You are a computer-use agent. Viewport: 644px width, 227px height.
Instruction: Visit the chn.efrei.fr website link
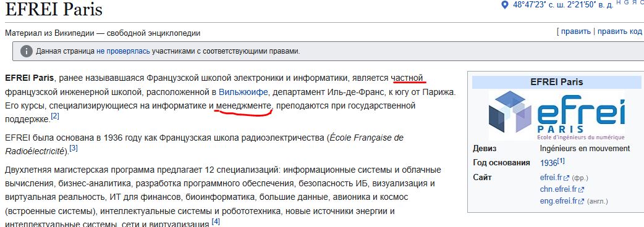559,189
